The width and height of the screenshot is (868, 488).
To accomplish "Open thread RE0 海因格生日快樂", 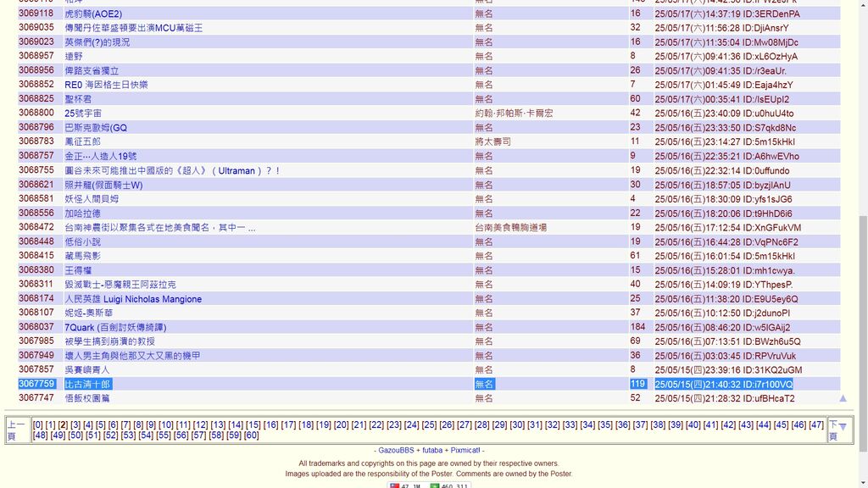I will [106, 85].
